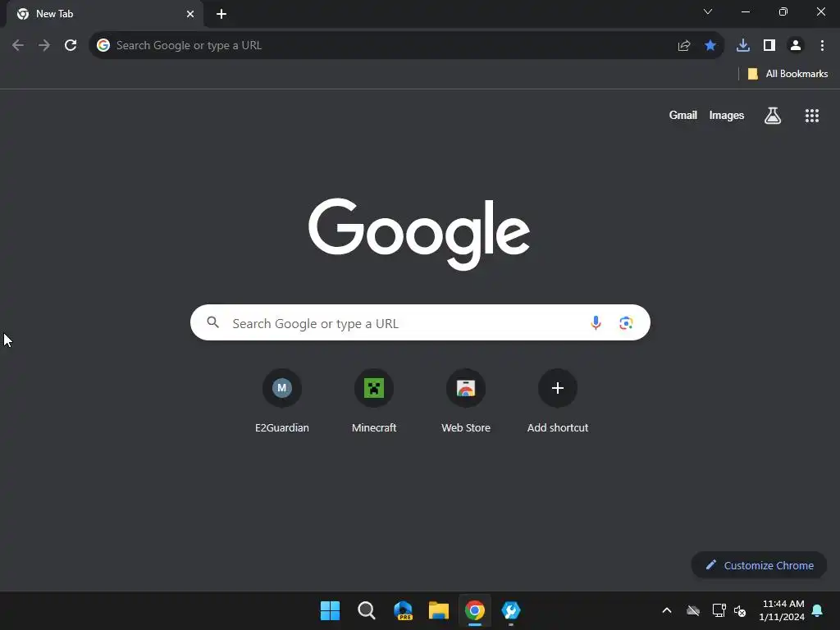The image size is (840, 630).
Task: Share this page via share icon
Action: pos(684,46)
